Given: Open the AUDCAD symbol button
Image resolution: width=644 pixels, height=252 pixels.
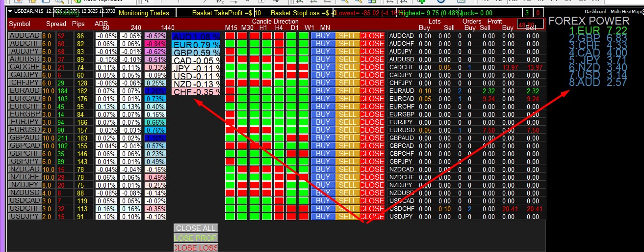Looking at the screenshot, I should click(25, 36).
